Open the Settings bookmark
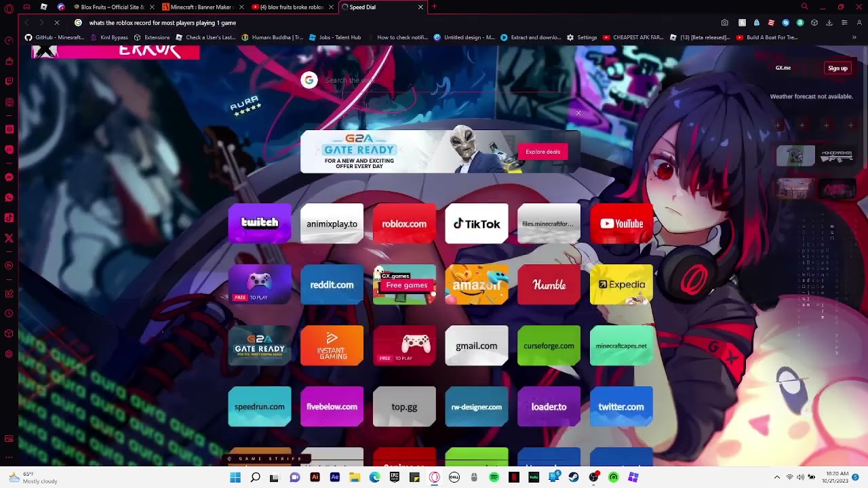The image size is (868, 488). pyautogui.click(x=581, y=37)
